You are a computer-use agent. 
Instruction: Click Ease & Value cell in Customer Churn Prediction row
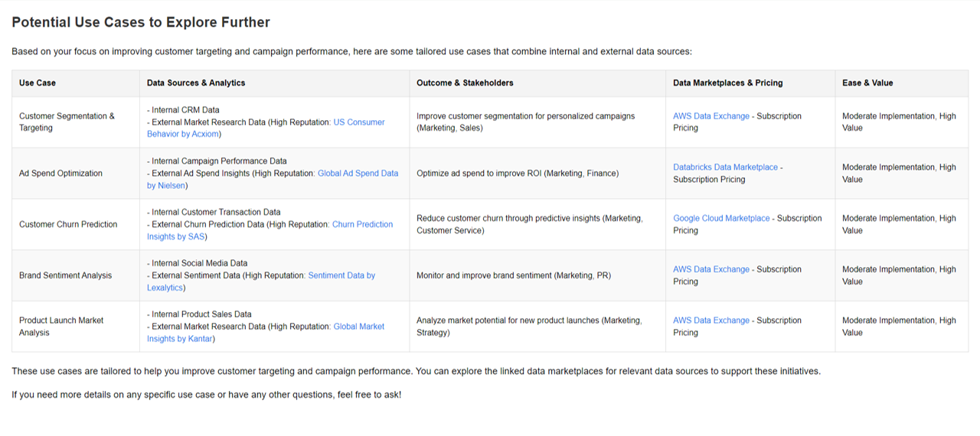pos(901,224)
